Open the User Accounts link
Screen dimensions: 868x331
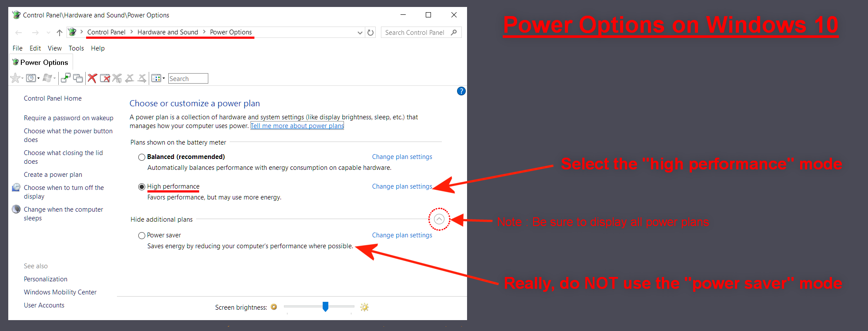(x=44, y=305)
